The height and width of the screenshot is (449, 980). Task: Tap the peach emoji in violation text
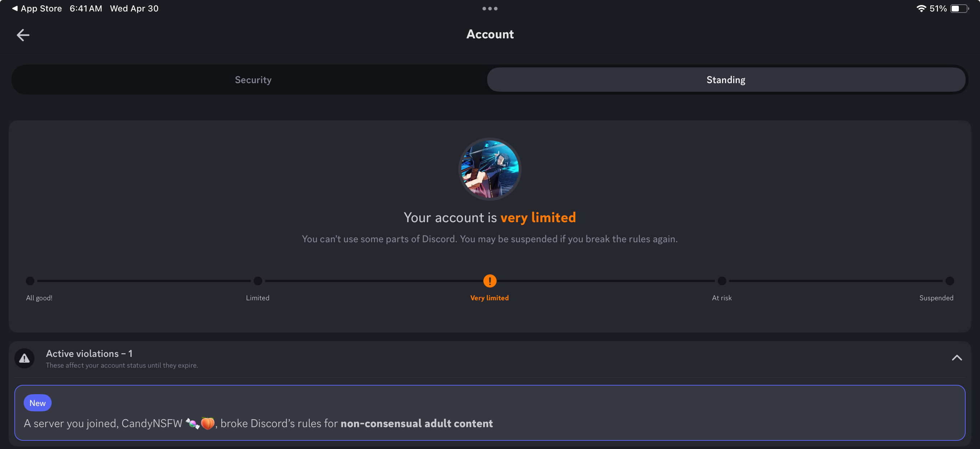[x=208, y=423]
